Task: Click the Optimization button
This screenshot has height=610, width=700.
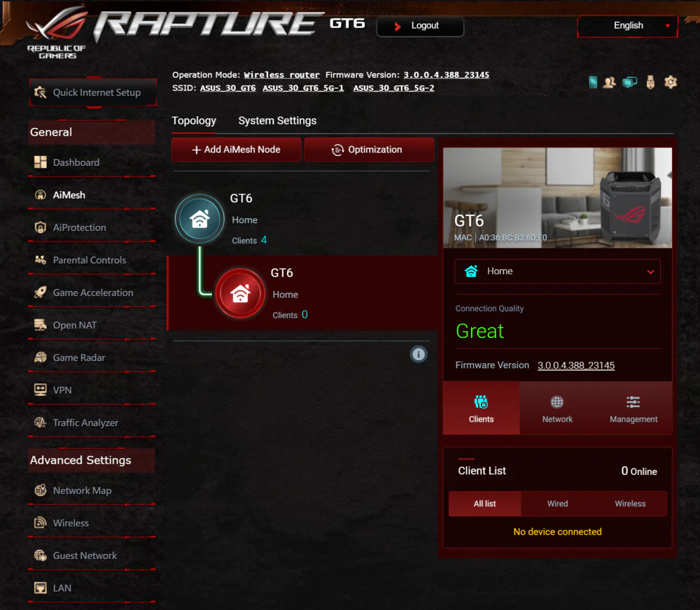Action: click(369, 150)
